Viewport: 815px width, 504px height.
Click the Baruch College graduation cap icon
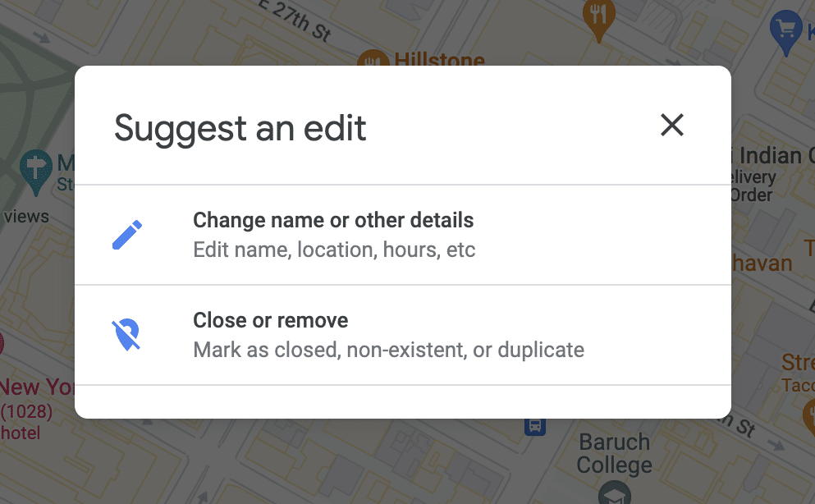point(615,493)
